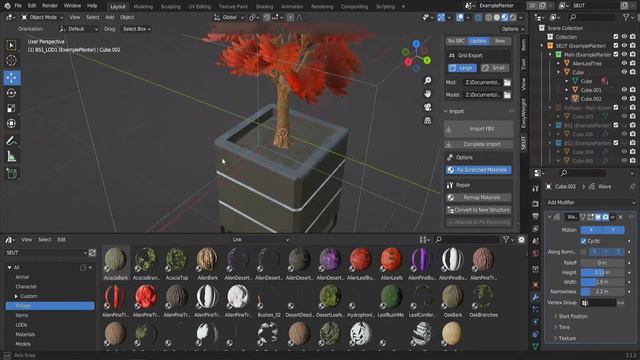The height and width of the screenshot is (360, 640).
Task: Toggle the X motion button
Action: 591,230
